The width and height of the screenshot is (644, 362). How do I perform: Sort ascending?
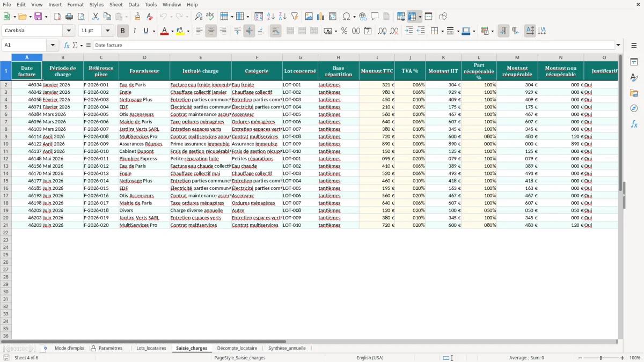pyautogui.click(x=270, y=17)
